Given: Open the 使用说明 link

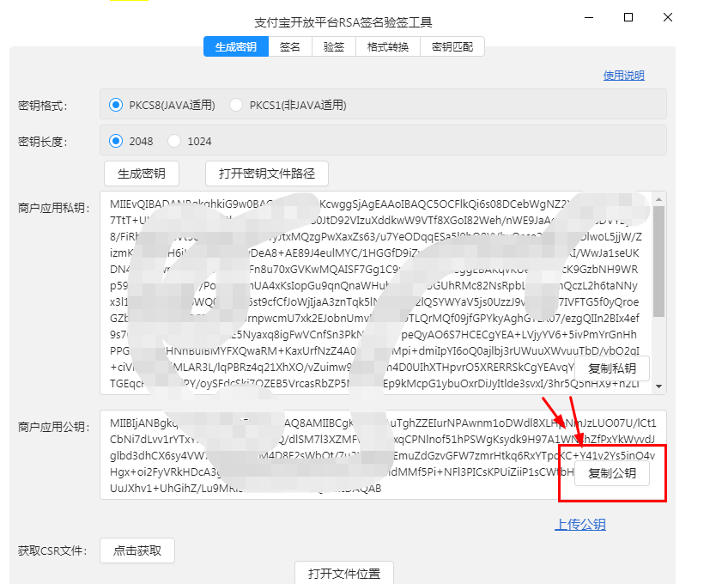Looking at the screenshot, I should tap(623, 76).
